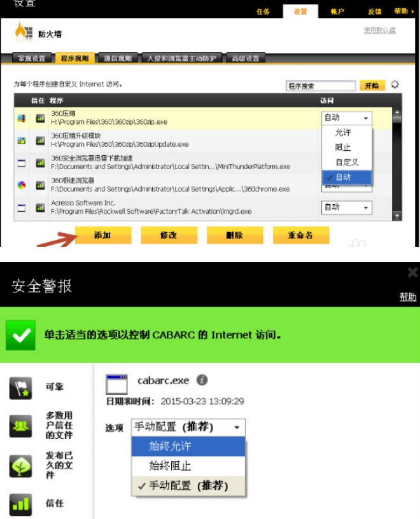The image size is (420, 519).
Task: Click the 360极速浏览器 colorful icon
Action: point(22,185)
